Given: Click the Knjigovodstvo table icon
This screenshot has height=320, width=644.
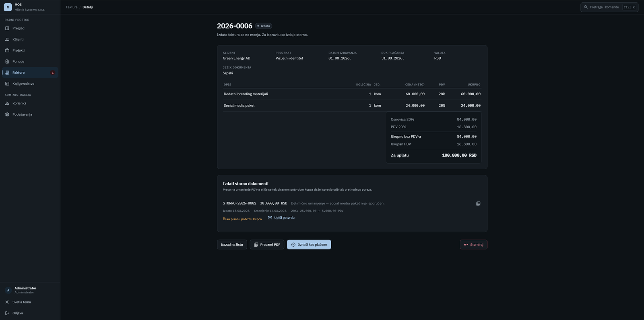Looking at the screenshot, I should (x=7, y=84).
